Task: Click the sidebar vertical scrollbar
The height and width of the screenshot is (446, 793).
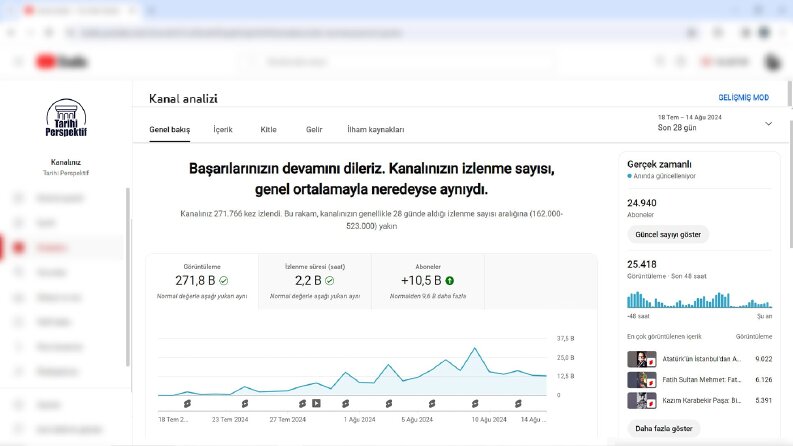Action: coord(127,277)
